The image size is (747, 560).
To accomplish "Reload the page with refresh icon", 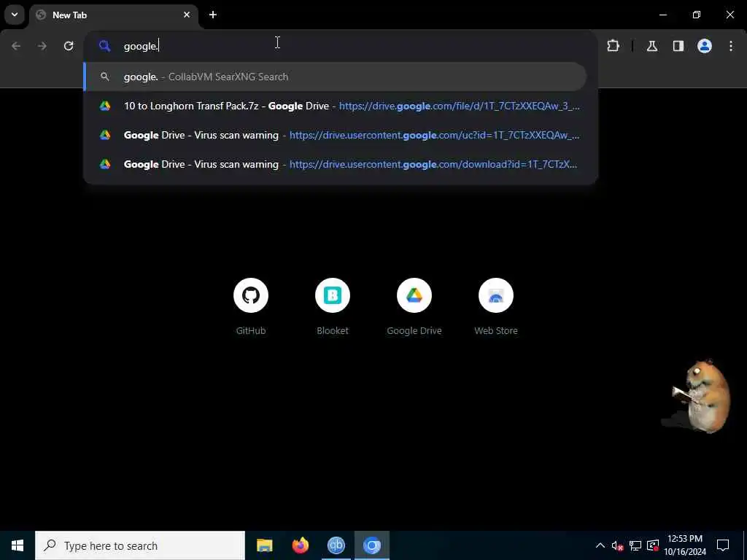I will point(69,46).
